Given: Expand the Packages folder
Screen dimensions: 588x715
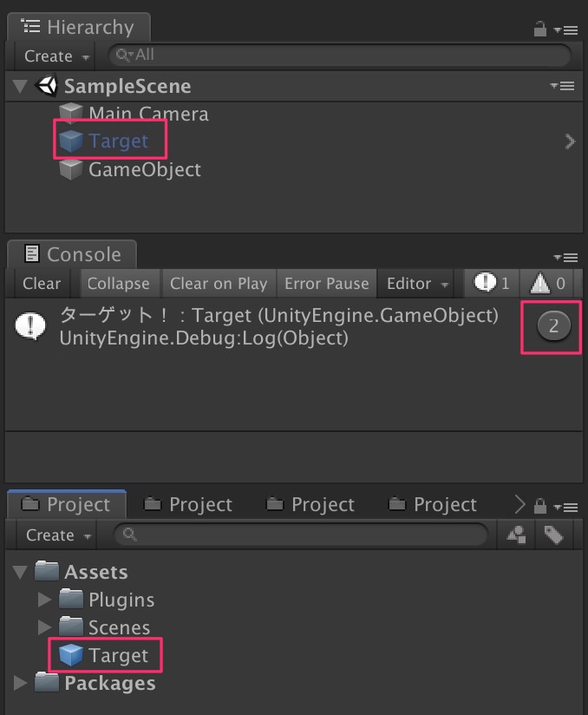Looking at the screenshot, I should tap(20, 683).
